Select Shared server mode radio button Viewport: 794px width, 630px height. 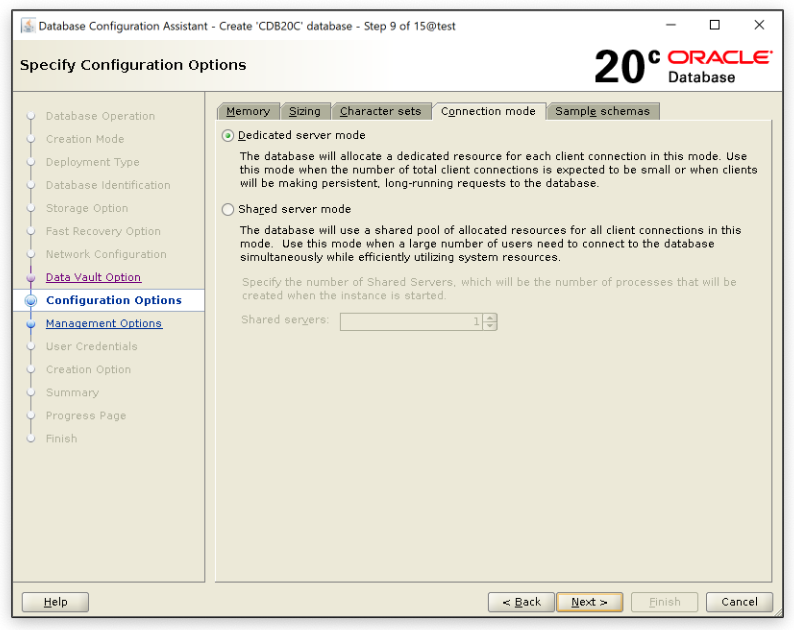point(228,210)
